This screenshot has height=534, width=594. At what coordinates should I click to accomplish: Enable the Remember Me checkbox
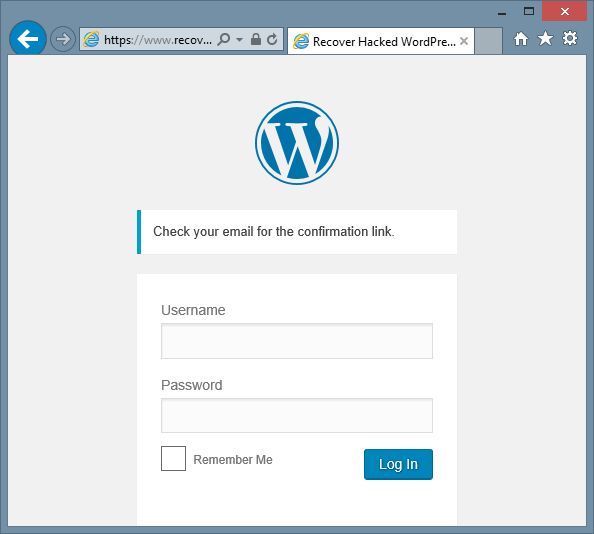pyautogui.click(x=174, y=459)
